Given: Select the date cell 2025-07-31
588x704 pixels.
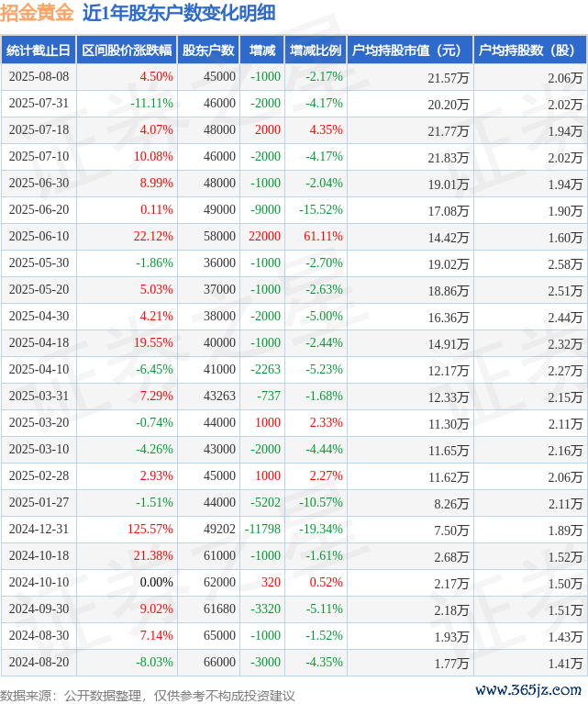Looking at the screenshot, I should (x=39, y=104).
